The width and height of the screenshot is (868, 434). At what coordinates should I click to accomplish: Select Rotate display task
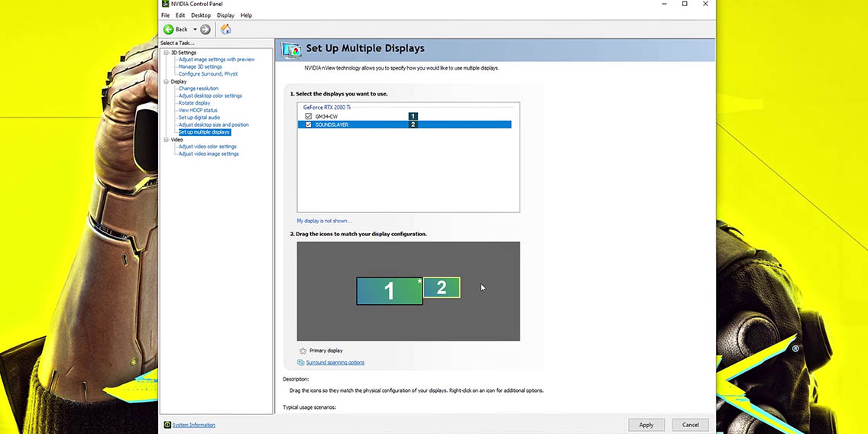pyautogui.click(x=194, y=103)
